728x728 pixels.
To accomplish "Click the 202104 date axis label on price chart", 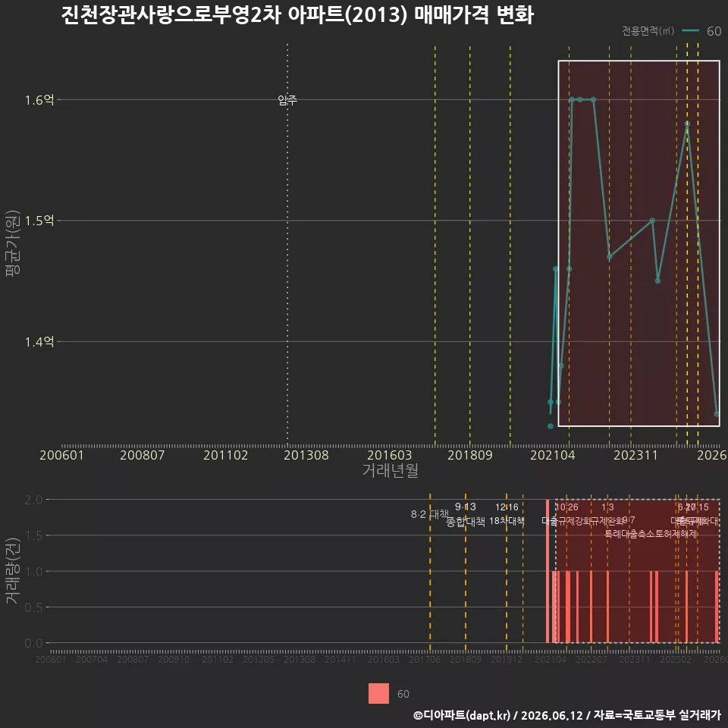I will (553, 455).
